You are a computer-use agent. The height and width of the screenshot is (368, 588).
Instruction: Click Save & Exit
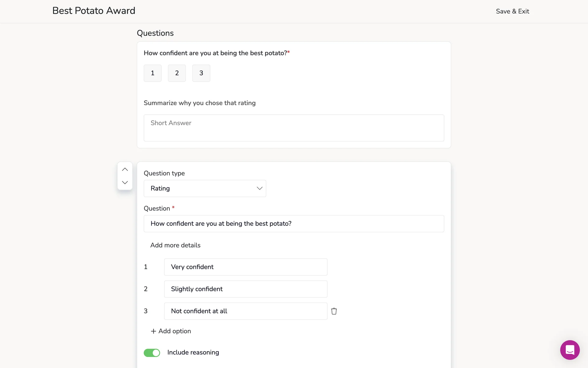click(x=512, y=11)
